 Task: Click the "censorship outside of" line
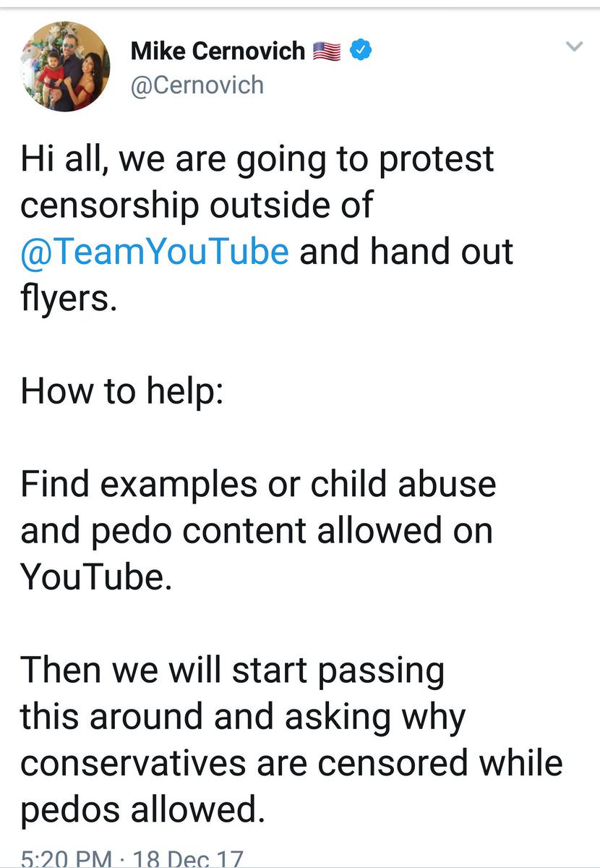197,205
